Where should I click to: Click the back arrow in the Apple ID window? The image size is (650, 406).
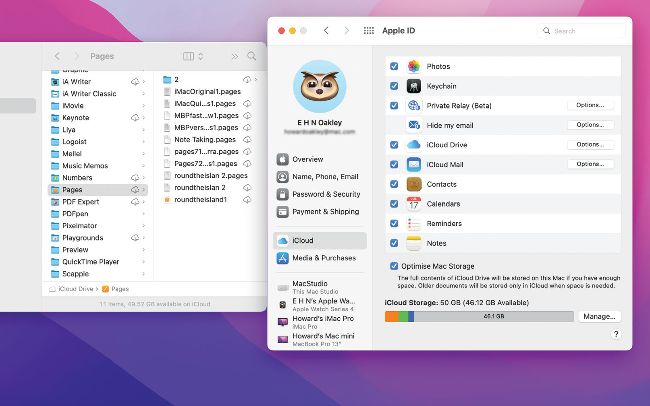326,31
